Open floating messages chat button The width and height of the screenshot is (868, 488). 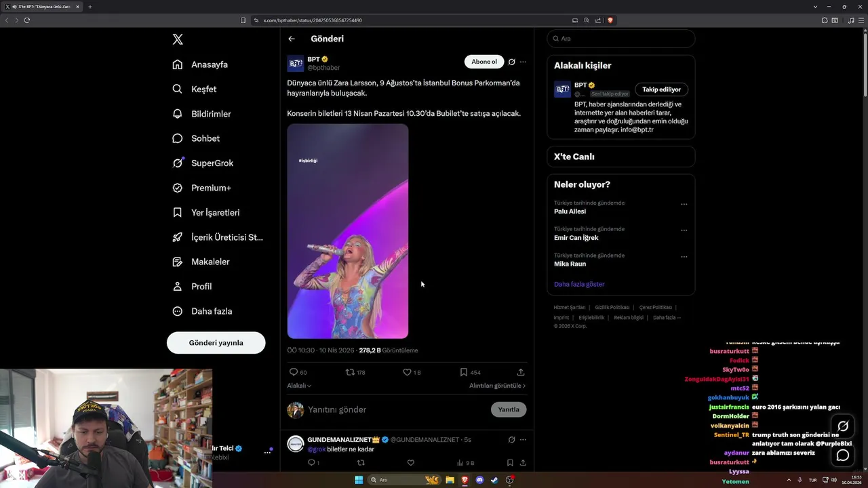click(843, 455)
